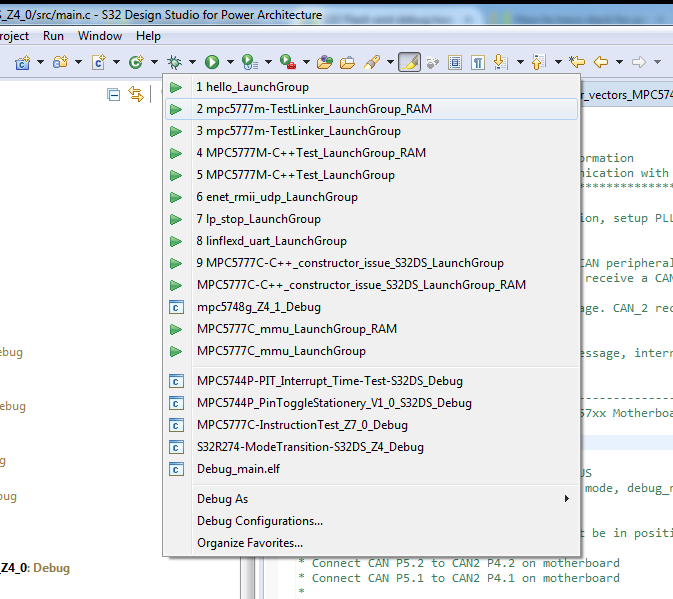Viewport: 673px width, 599px height.
Task: Click the Previous Annotation arrow icon
Action: click(539, 63)
